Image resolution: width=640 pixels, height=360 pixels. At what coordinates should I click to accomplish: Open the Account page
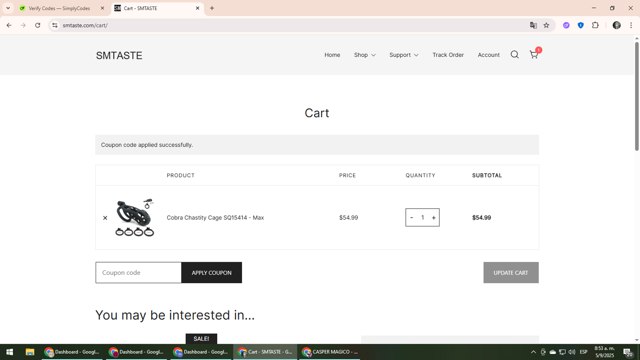pos(489,55)
